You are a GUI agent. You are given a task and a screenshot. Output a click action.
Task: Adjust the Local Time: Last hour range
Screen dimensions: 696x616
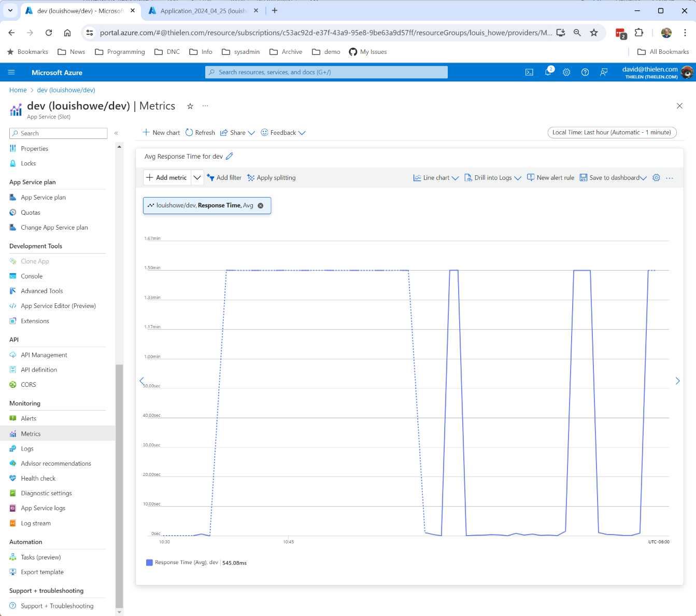[612, 132]
